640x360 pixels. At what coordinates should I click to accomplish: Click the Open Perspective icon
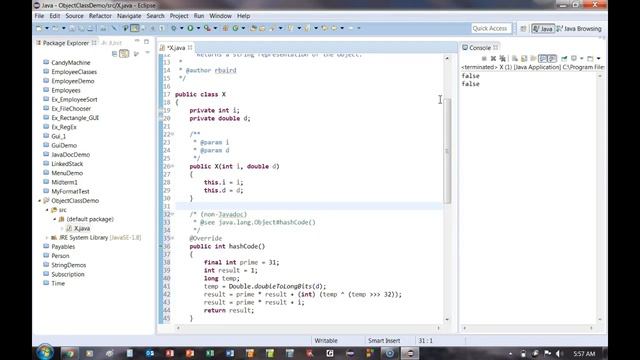(524, 29)
